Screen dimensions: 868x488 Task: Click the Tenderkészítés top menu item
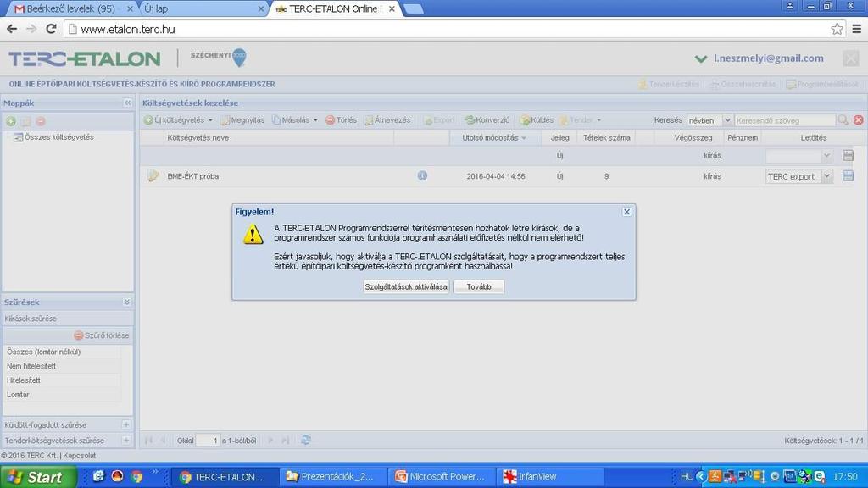(669, 84)
